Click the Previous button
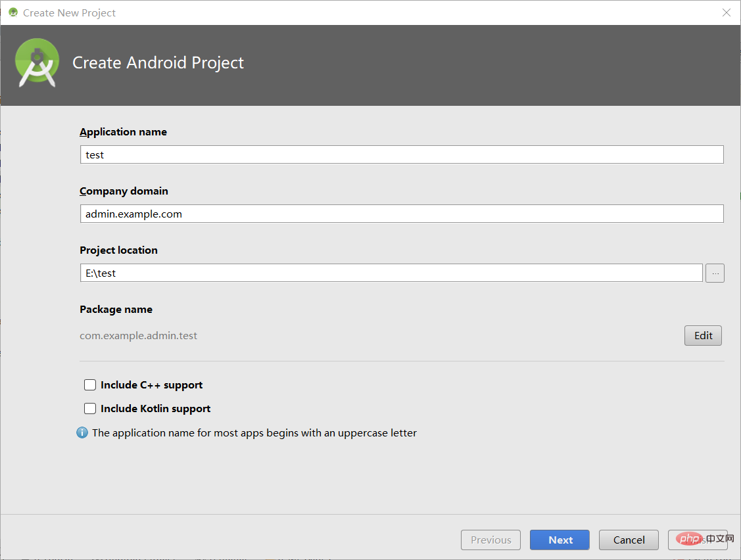Screen dimensions: 741x560 pyautogui.click(x=490, y=540)
